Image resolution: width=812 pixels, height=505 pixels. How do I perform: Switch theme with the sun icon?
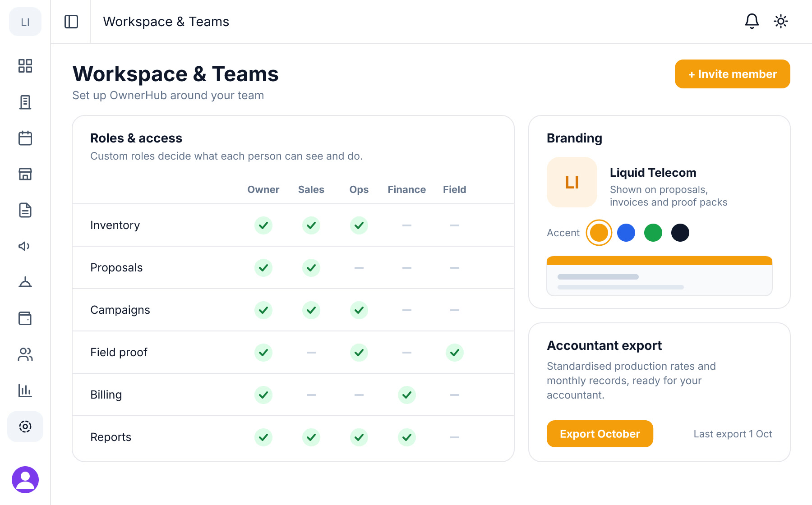click(x=781, y=21)
